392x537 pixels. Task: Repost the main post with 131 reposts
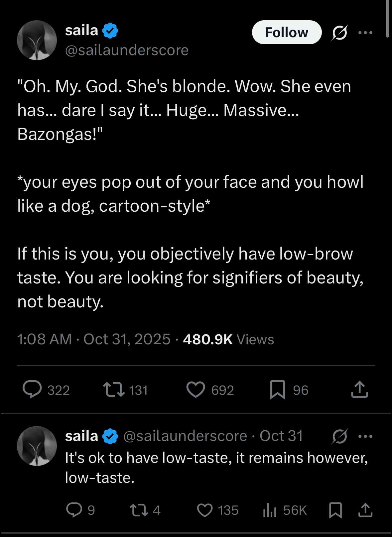point(114,389)
